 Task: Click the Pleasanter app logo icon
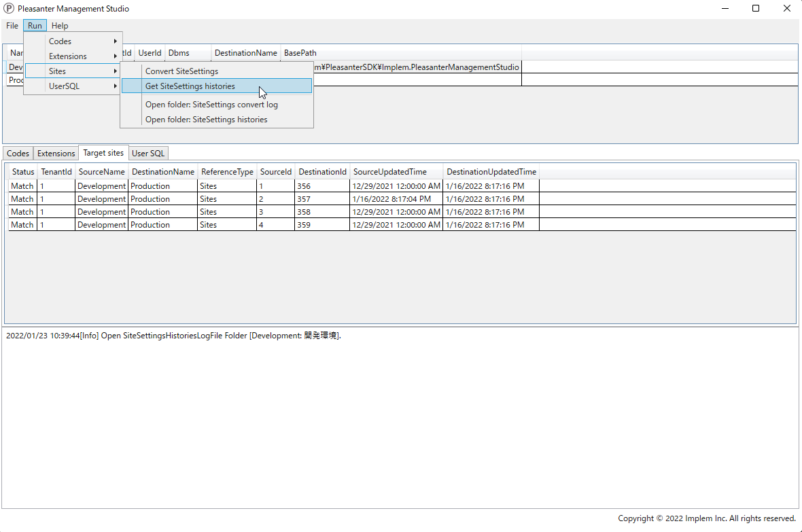point(9,9)
